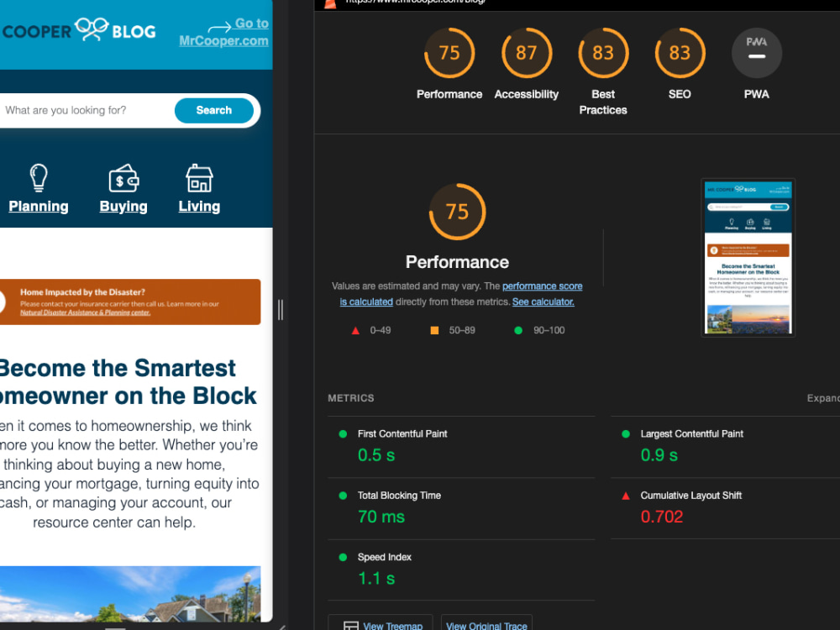The image size is (840, 630).
Task: Click the treemap icon in View Treemap button
Action: pos(351,625)
